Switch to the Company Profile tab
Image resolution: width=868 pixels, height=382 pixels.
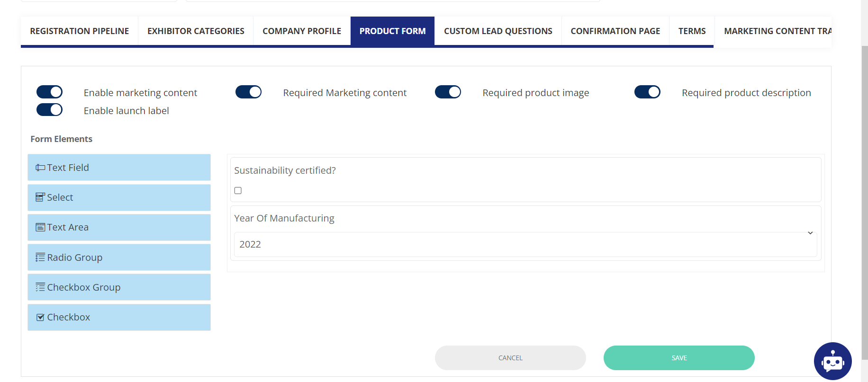[x=302, y=31]
